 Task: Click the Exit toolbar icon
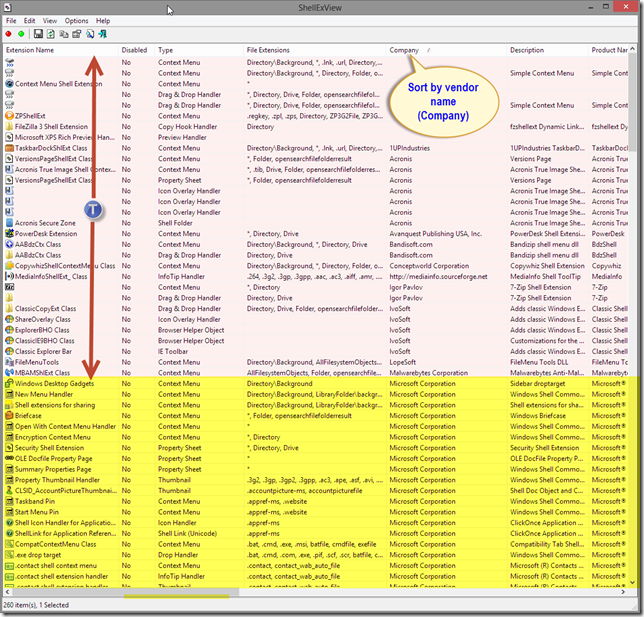[x=102, y=34]
